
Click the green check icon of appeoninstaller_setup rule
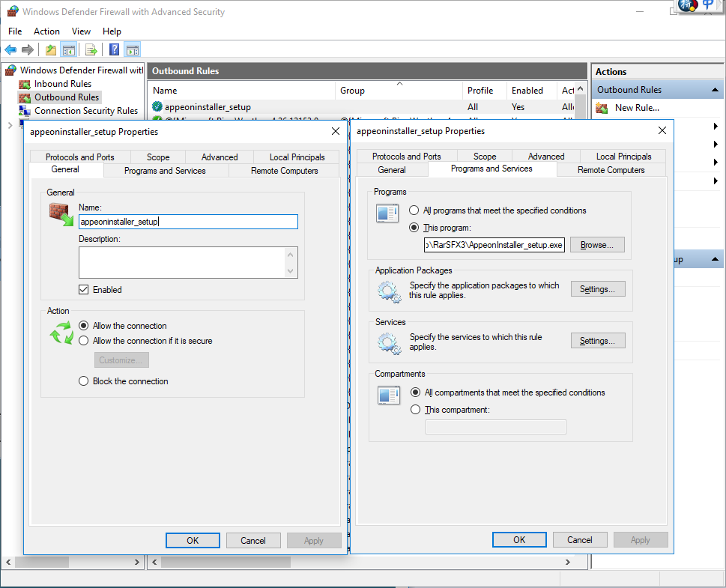tap(157, 107)
